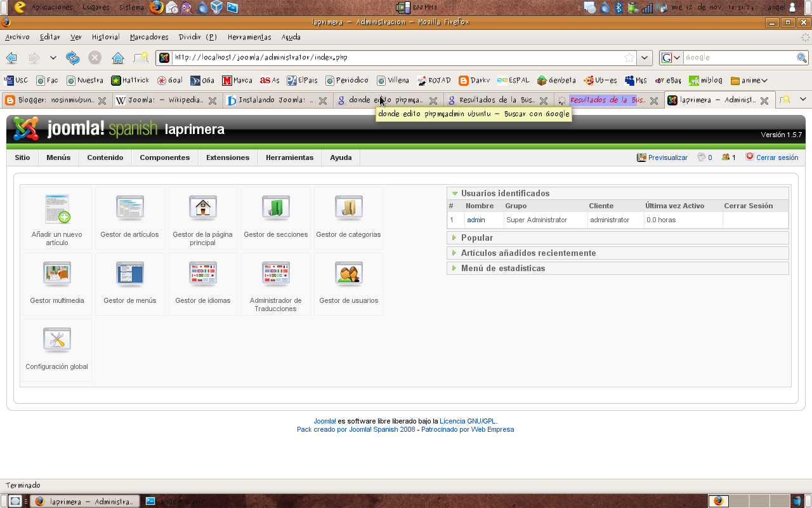Image resolution: width=812 pixels, height=508 pixels.
Task: Open the search engine chooser dropdown
Action: coord(671,58)
